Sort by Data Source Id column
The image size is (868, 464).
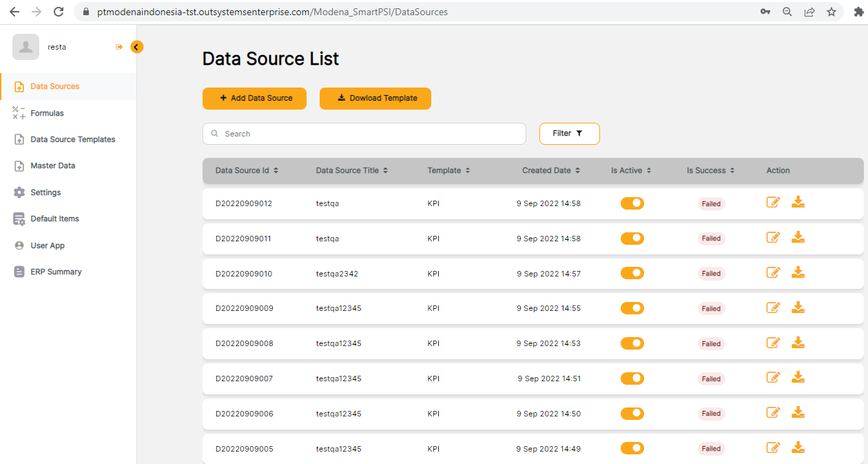tap(247, 170)
